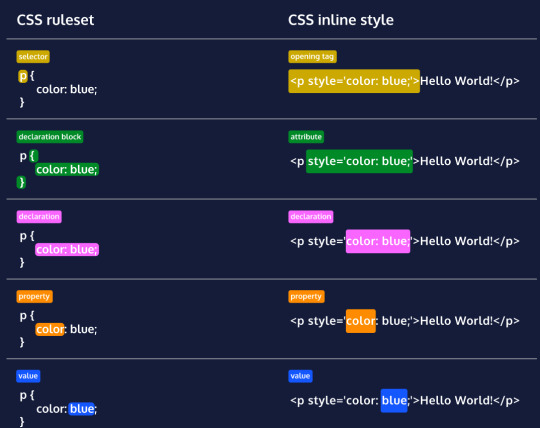Click the 'CSS inline style' column heading
This screenshot has height=428, width=540.
pyautogui.click(x=341, y=20)
